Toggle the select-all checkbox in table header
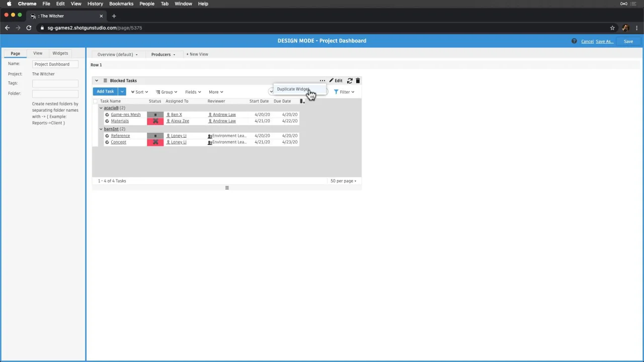Screen dimensions: 644x362 95,101
